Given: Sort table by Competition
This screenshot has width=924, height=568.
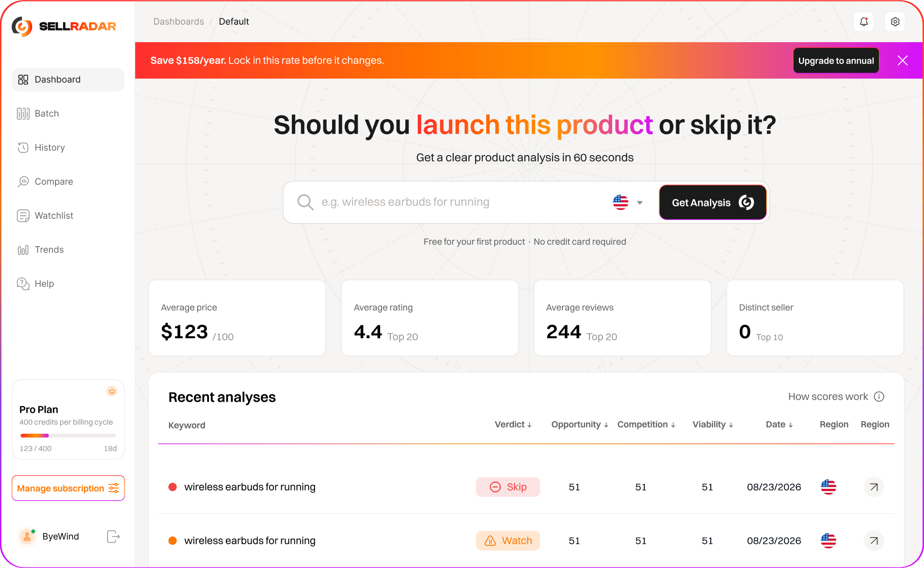Looking at the screenshot, I should pyautogui.click(x=646, y=425).
